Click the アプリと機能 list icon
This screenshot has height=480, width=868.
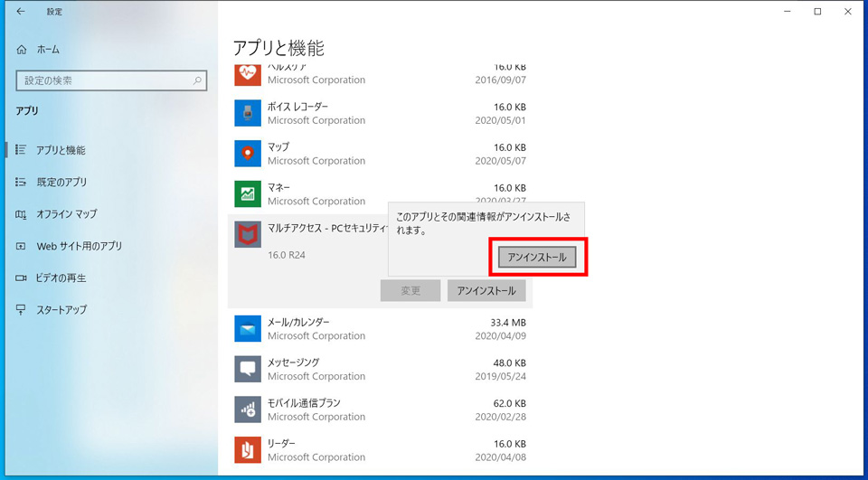[x=21, y=149]
